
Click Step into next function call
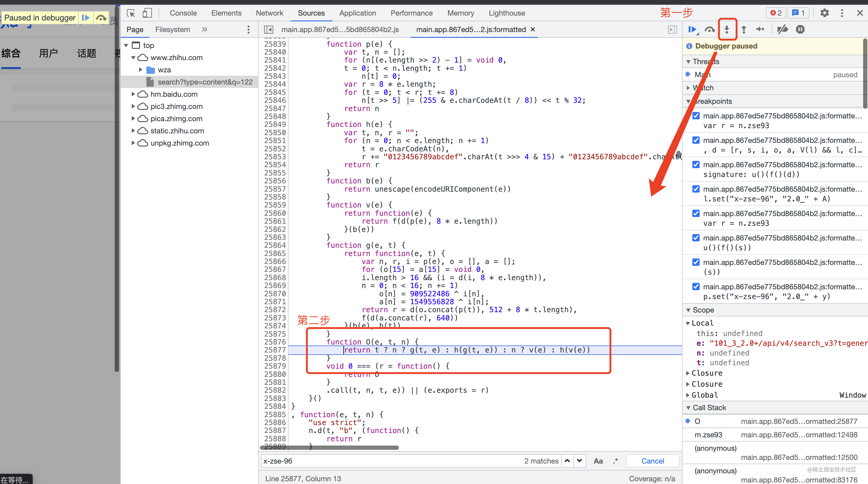click(x=727, y=30)
